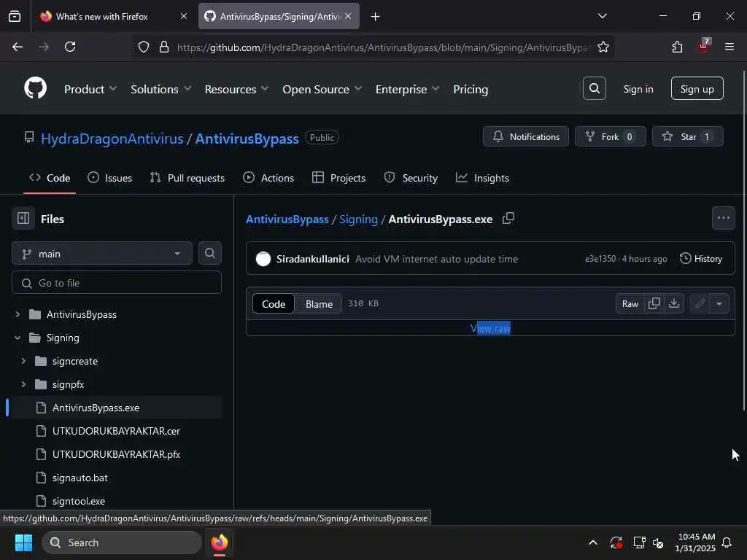List all tabs dropdown arrow
The height and width of the screenshot is (560, 747).
(x=602, y=16)
